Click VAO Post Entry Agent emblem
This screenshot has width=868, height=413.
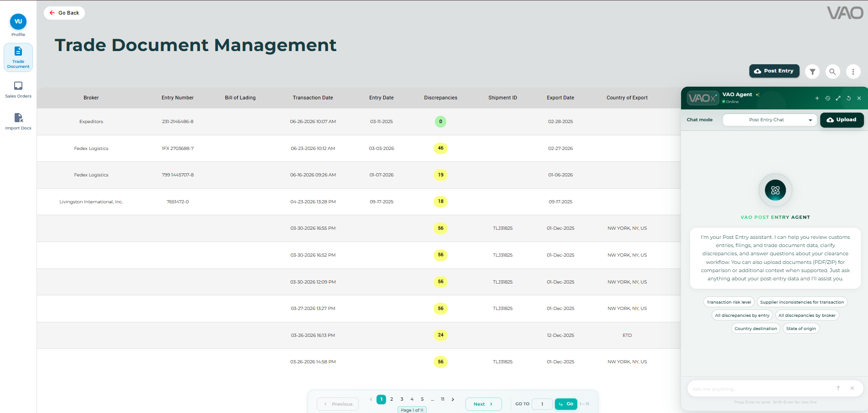pyautogui.click(x=775, y=191)
